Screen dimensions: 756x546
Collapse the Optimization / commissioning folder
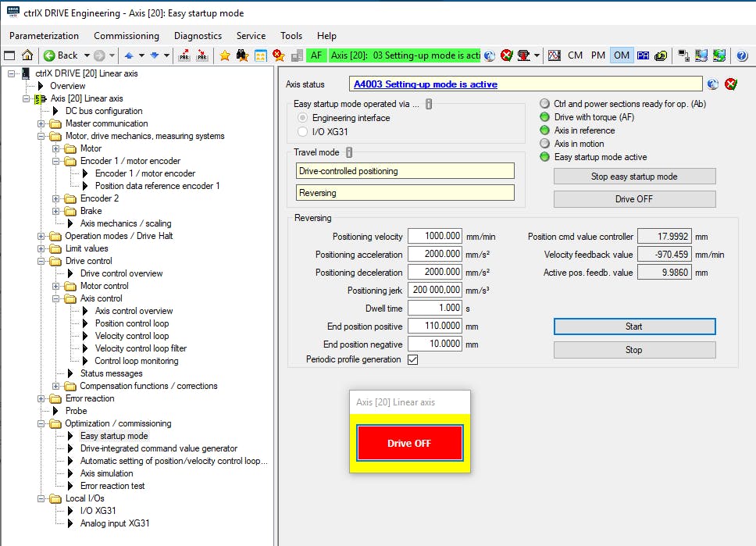tap(41, 423)
